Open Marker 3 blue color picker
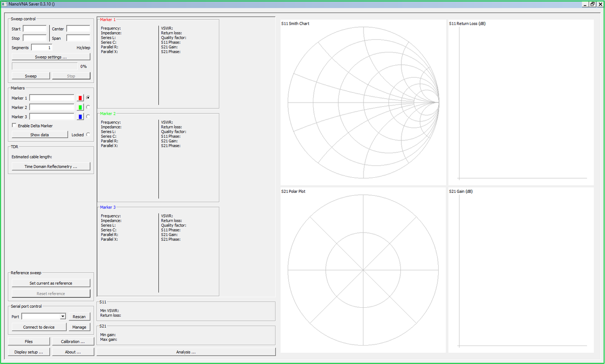 (80, 117)
